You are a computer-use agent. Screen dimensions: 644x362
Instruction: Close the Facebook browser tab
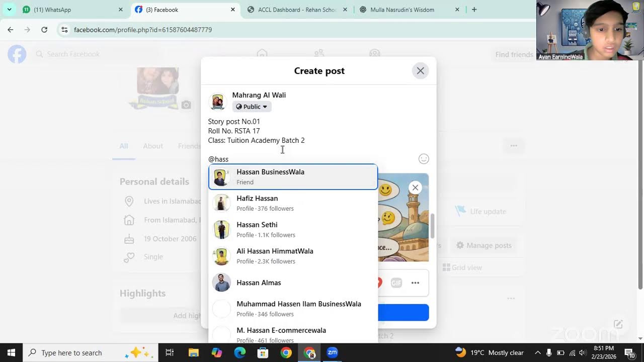pos(233,10)
